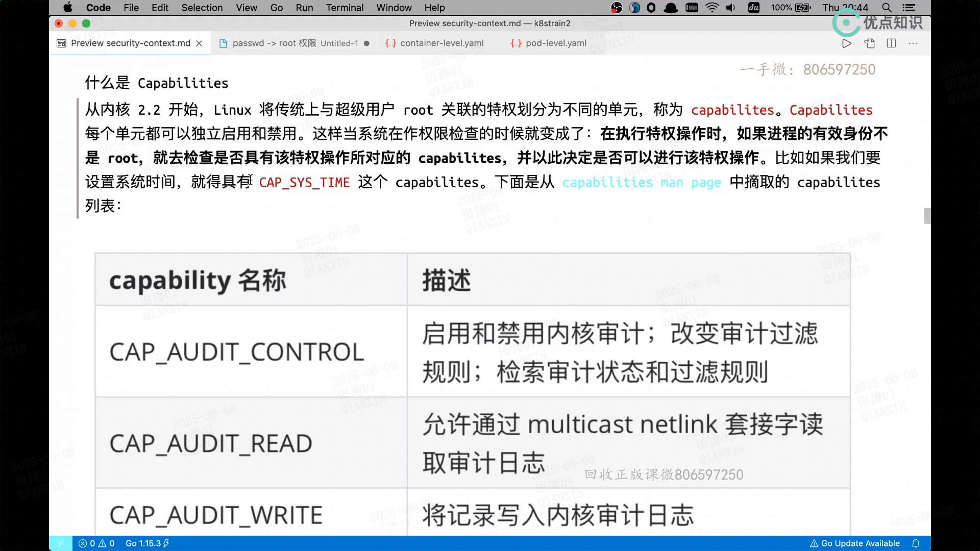The image size is (980, 551).
Task: Open the Selection menu
Action: (202, 8)
